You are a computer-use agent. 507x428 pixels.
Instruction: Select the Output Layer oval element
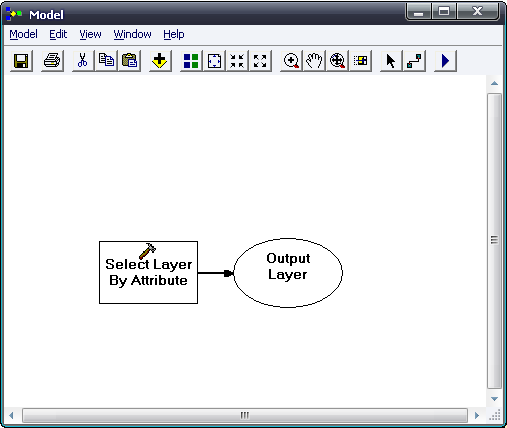[x=288, y=273]
